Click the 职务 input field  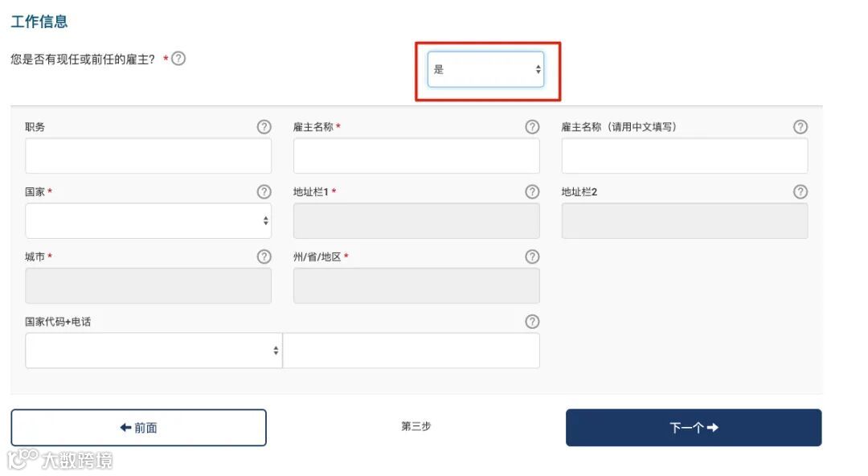pyautogui.click(x=149, y=156)
